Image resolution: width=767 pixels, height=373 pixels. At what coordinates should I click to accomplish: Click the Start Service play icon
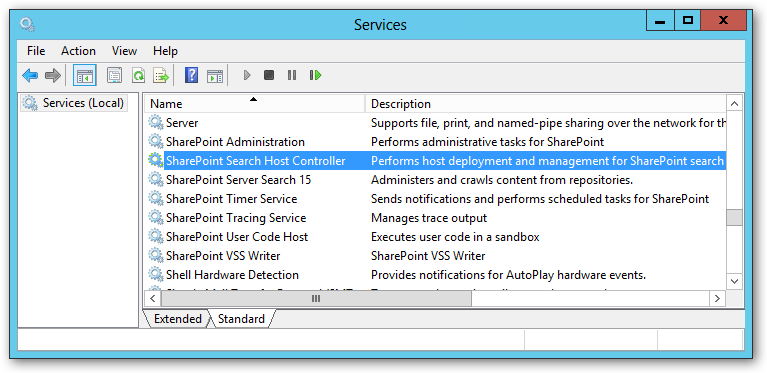247,75
